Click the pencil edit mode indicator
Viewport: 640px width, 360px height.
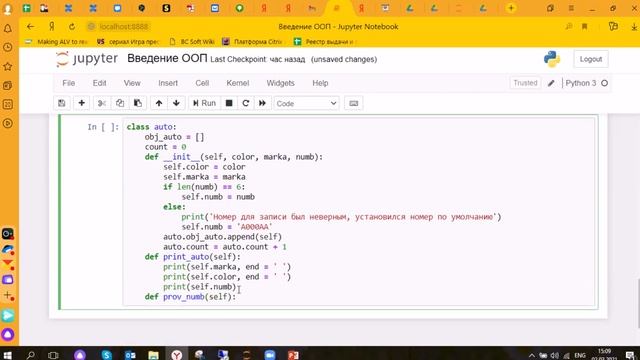551,83
